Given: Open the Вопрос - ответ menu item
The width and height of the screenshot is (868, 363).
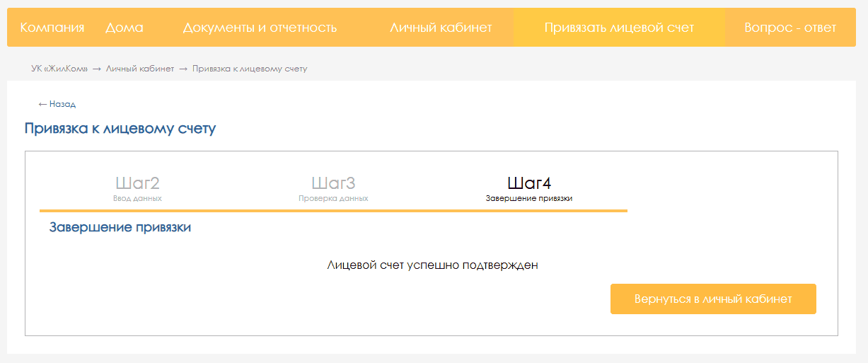Looking at the screenshot, I should (x=790, y=28).
